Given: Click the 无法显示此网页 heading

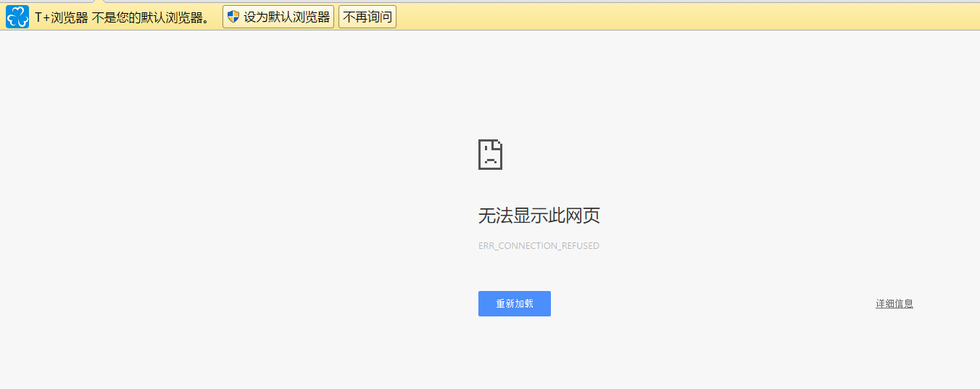Looking at the screenshot, I should [x=539, y=216].
